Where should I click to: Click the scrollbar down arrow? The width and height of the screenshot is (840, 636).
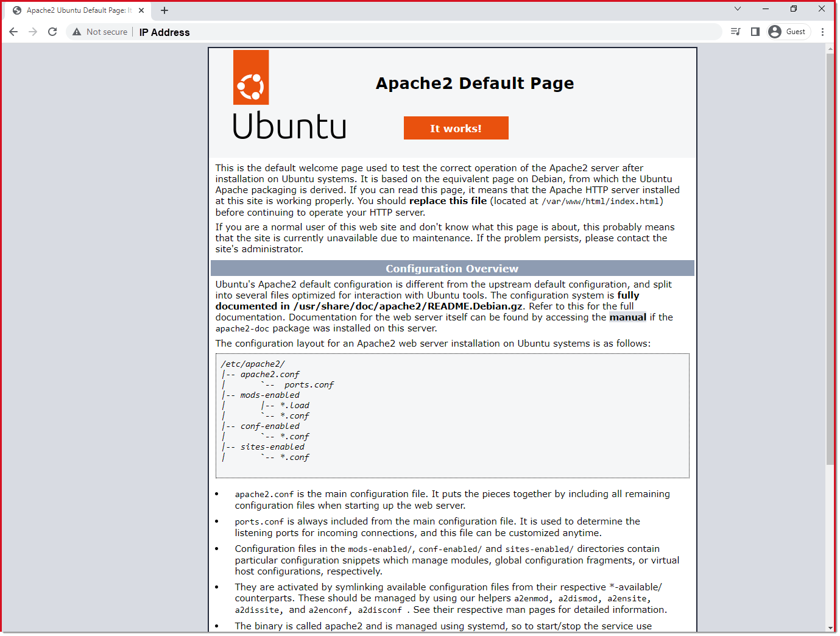[830, 628]
